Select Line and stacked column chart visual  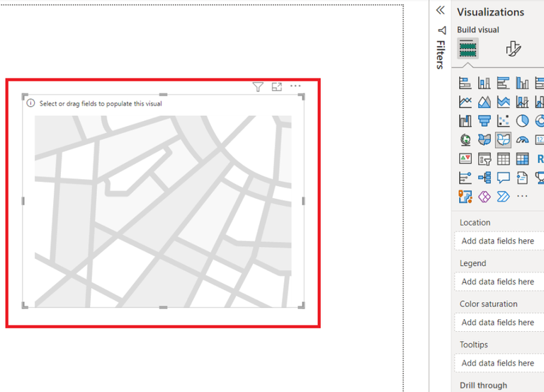522,102
